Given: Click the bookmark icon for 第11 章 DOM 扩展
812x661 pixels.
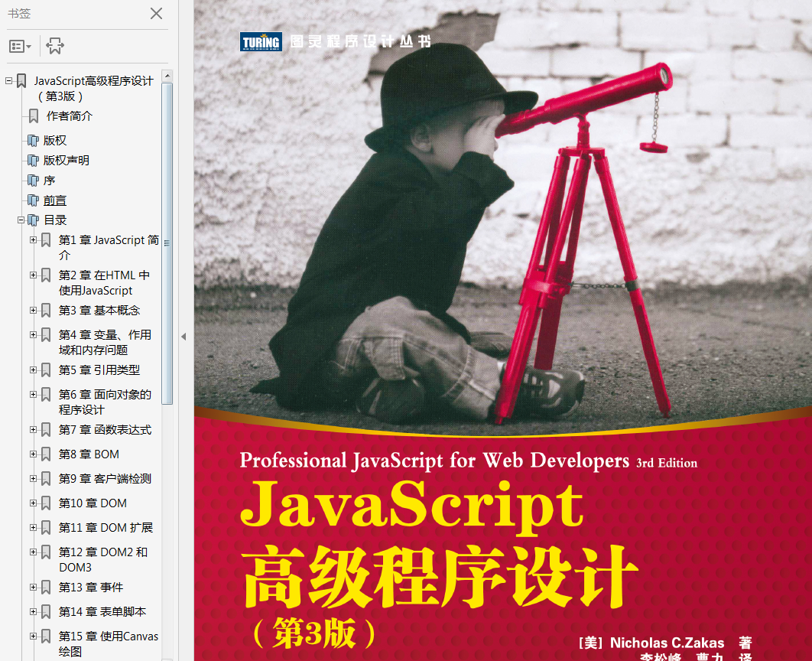Looking at the screenshot, I should pyautogui.click(x=46, y=527).
